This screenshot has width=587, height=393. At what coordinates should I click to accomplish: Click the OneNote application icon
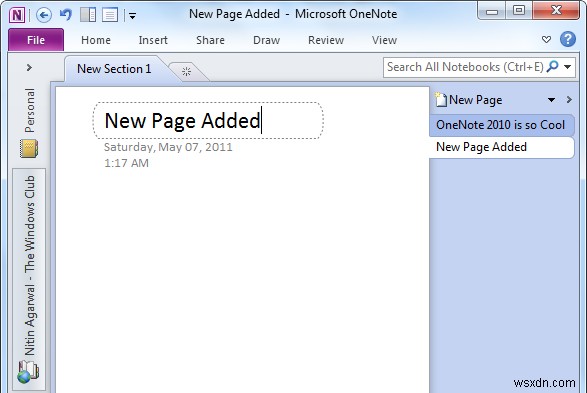pos(17,15)
